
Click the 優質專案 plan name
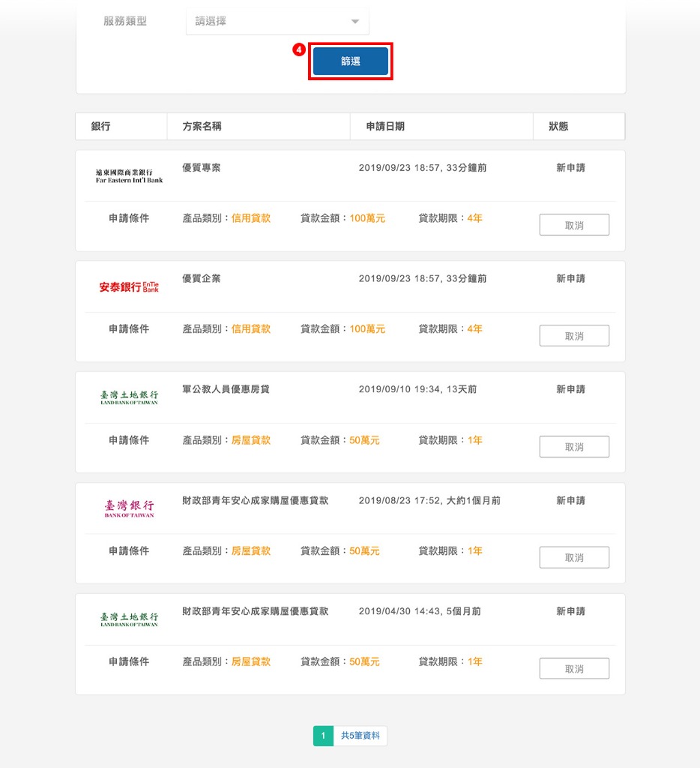[x=202, y=168]
